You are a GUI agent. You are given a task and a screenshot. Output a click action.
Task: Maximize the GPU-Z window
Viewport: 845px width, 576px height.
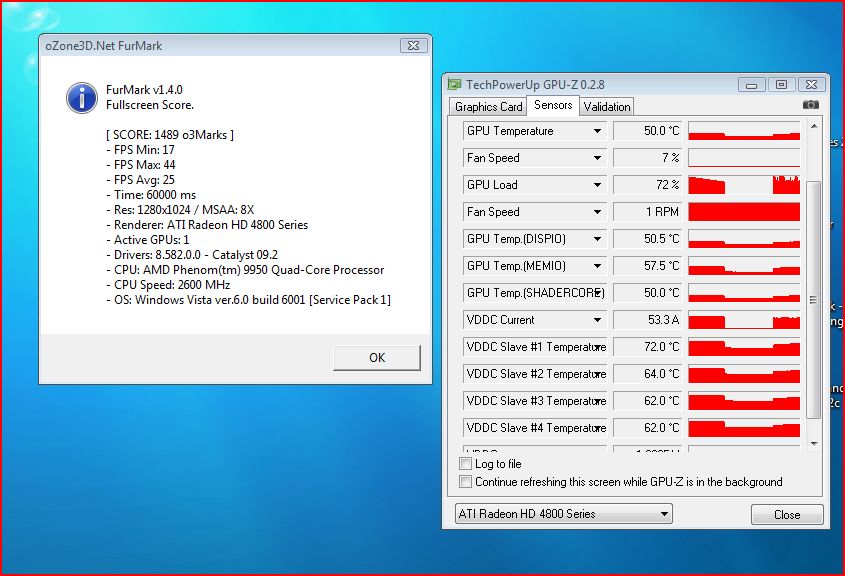781,85
